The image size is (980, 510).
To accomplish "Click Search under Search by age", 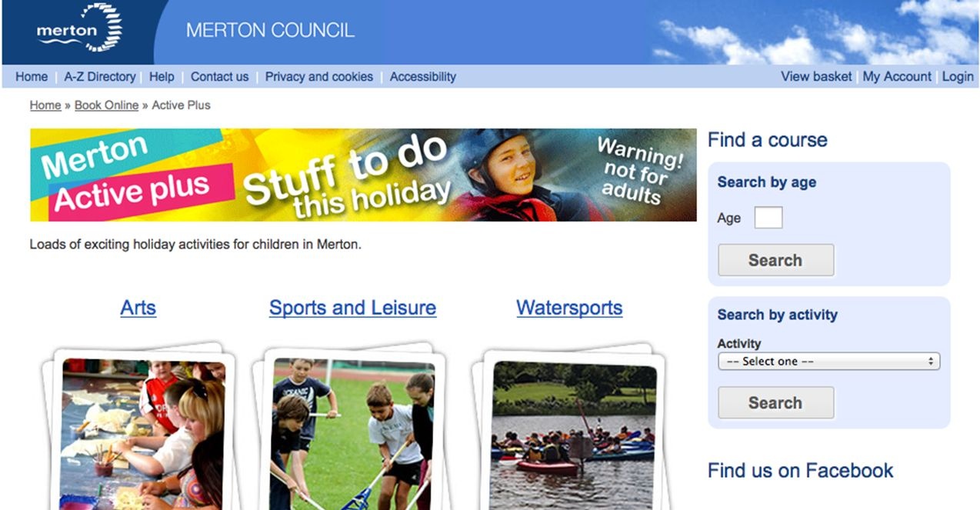I will (x=775, y=260).
